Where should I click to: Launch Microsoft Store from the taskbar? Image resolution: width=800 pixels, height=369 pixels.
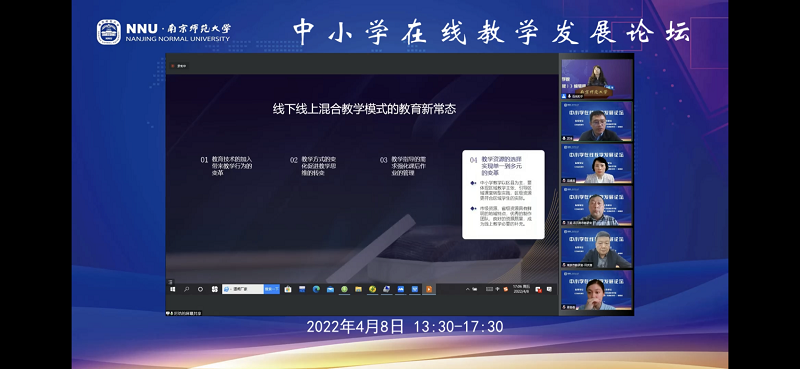288,289
